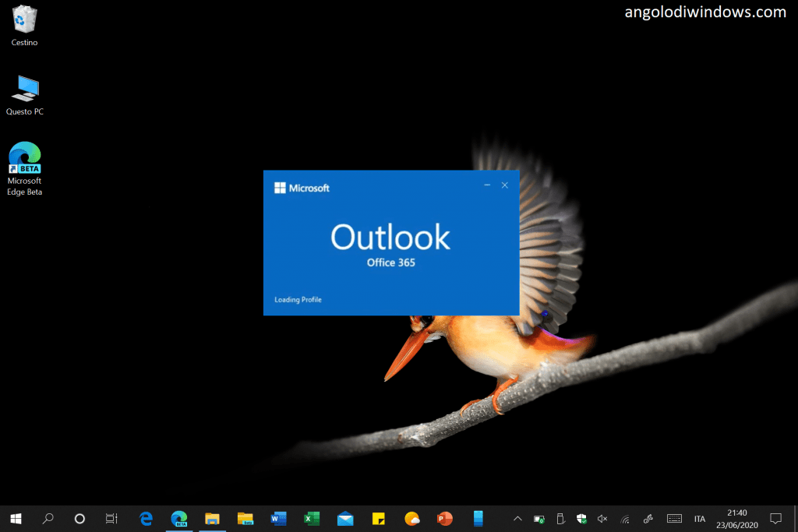Image resolution: width=798 pixels, height=532 pixels.
Task: Open Sticky Notes from the taskbar
Action: tap(379, 518)
